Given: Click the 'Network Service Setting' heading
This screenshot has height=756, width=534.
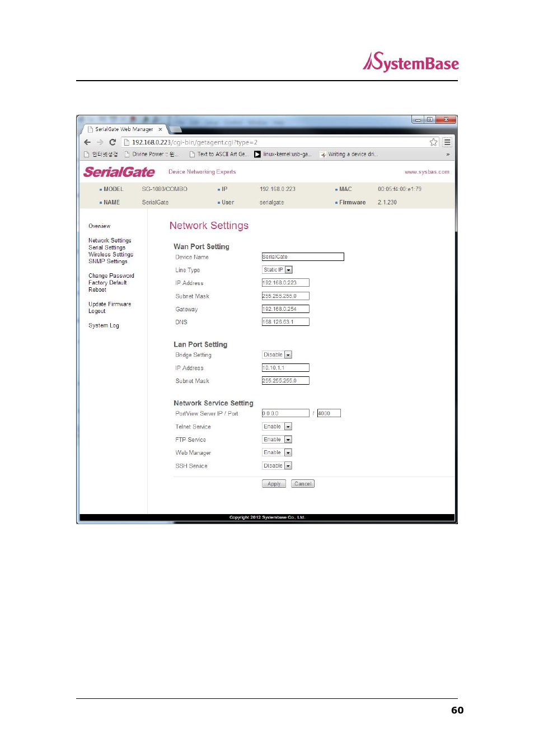Looking at the screenshot, I should point(213,403).
